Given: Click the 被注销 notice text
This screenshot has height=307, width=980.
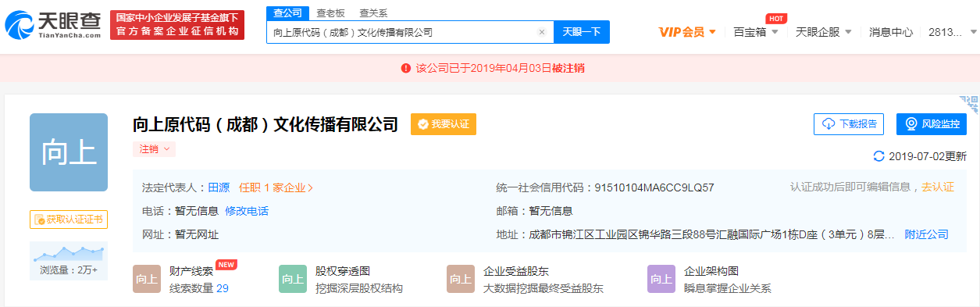Looking at the screenshot, I should (x=568, y=68).
